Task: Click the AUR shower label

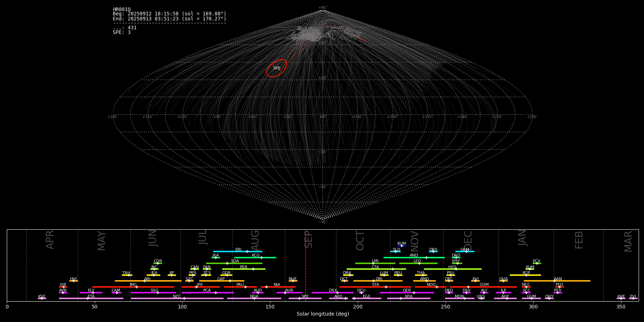Action: [x=289, y=290]
